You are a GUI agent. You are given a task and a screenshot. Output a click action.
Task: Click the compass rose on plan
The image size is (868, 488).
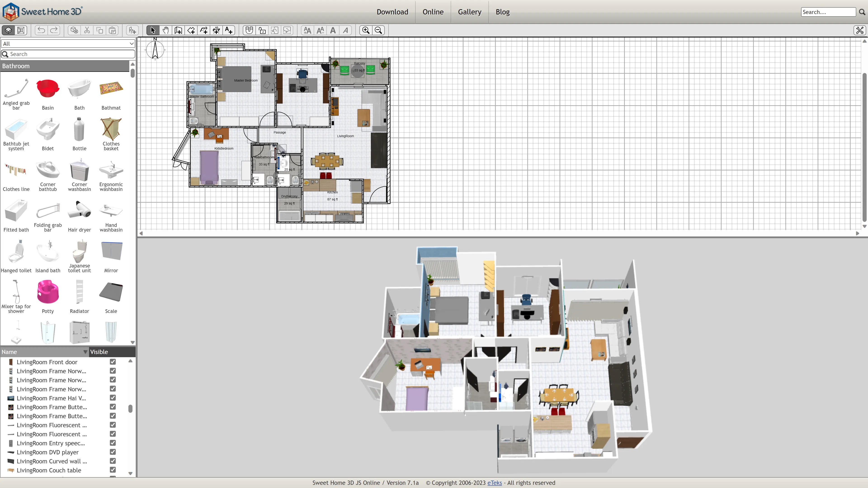pyautogui.click(x=155, y=49)
